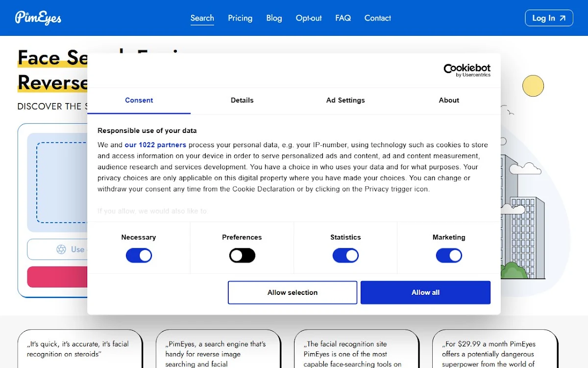Click the PimEyes logo
The width and height of the screenshot is (588, 368).
(38, 18)
